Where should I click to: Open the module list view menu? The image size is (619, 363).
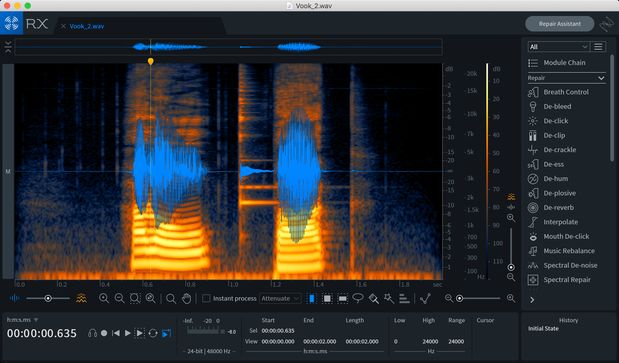click(598, 47)
